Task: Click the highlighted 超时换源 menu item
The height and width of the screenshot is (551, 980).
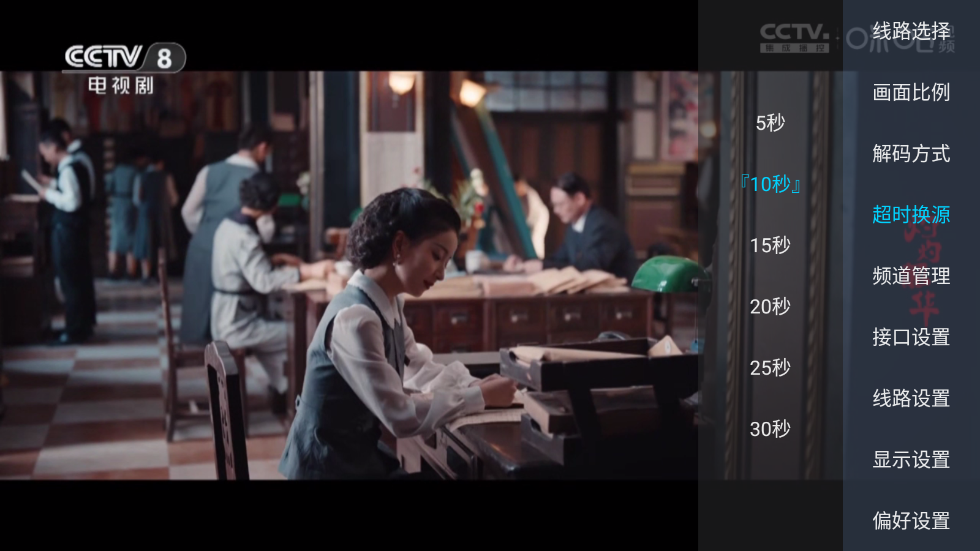Action: 912,216
